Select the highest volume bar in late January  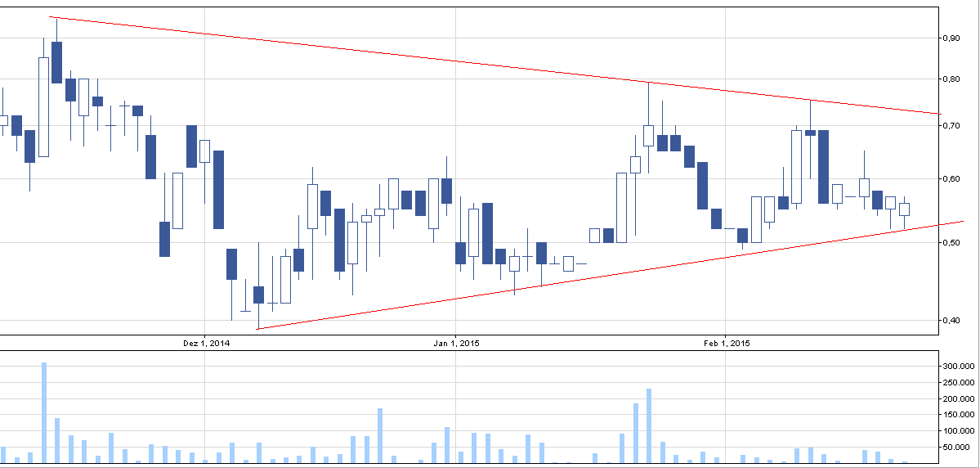(649, 425)
